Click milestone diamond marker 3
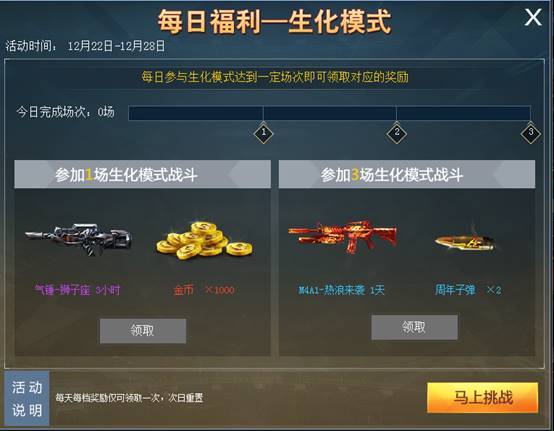Image resolution: width=554 pixels, height=431 pixels. point(530,133)
